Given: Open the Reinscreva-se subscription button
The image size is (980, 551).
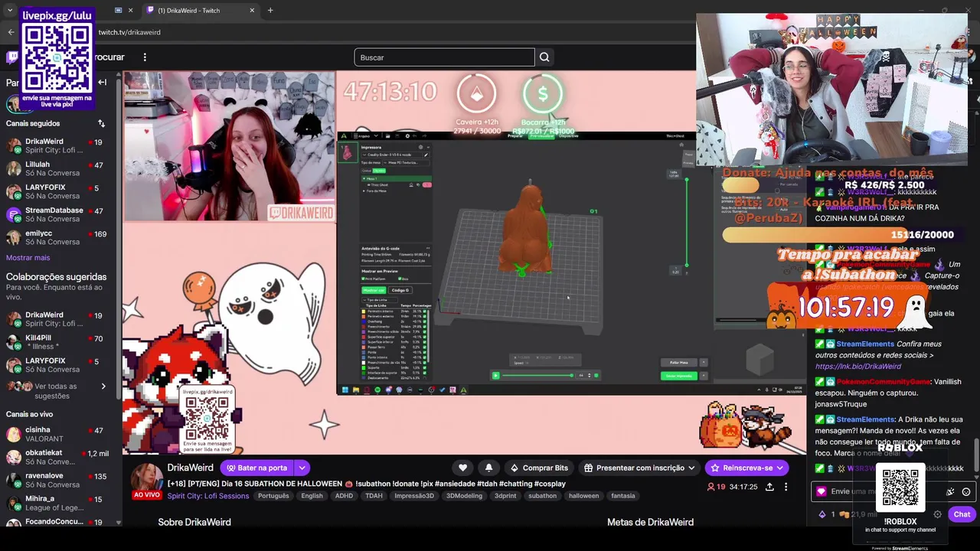Looking at the screenshot, I should pos(746,468).
